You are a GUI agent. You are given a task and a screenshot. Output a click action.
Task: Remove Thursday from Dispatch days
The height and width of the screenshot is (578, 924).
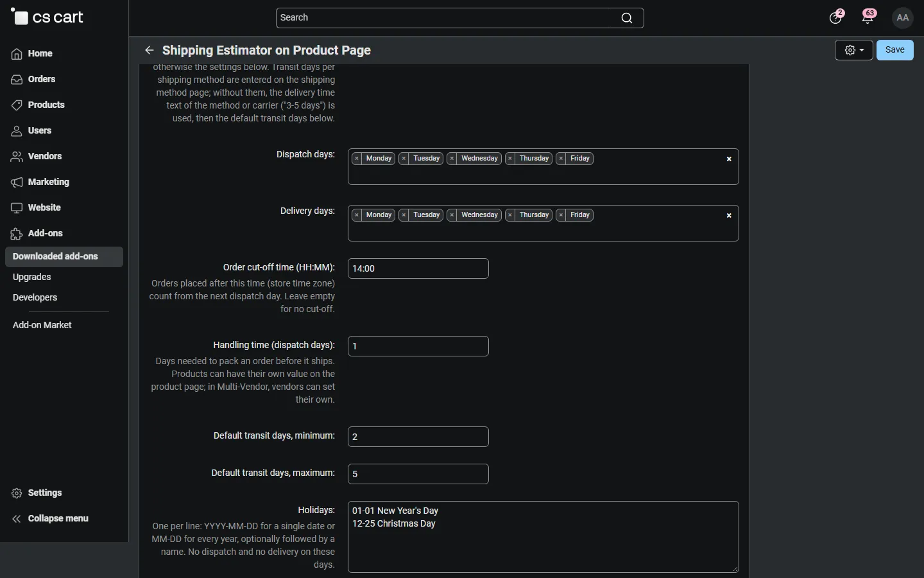[511, 159]
